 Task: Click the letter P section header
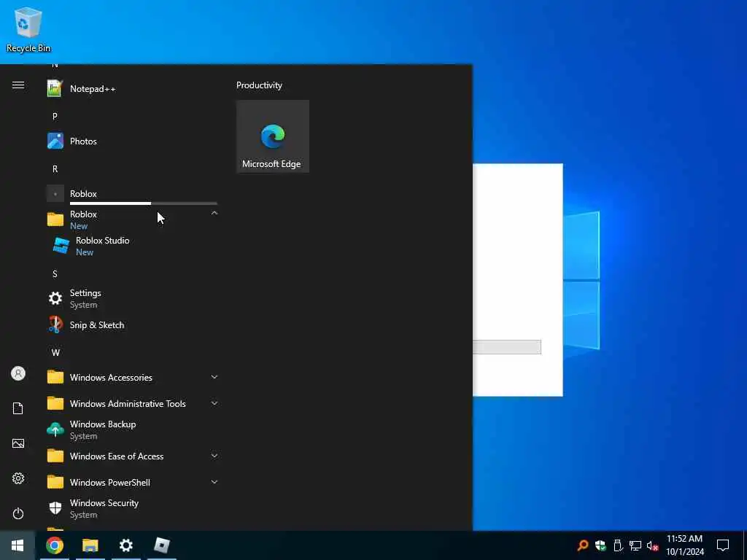click(55, 116)
